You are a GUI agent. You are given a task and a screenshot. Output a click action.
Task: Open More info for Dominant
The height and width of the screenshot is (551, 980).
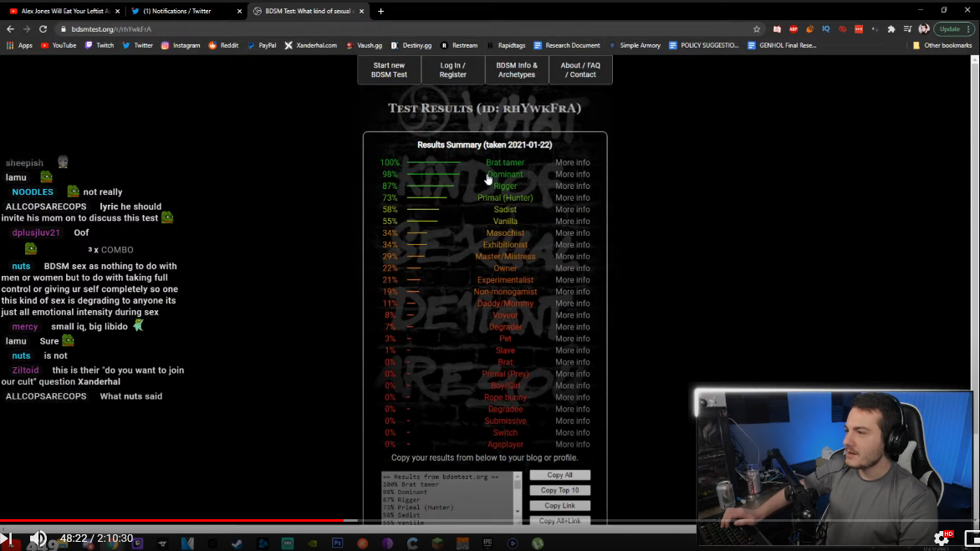pos(573,174)
